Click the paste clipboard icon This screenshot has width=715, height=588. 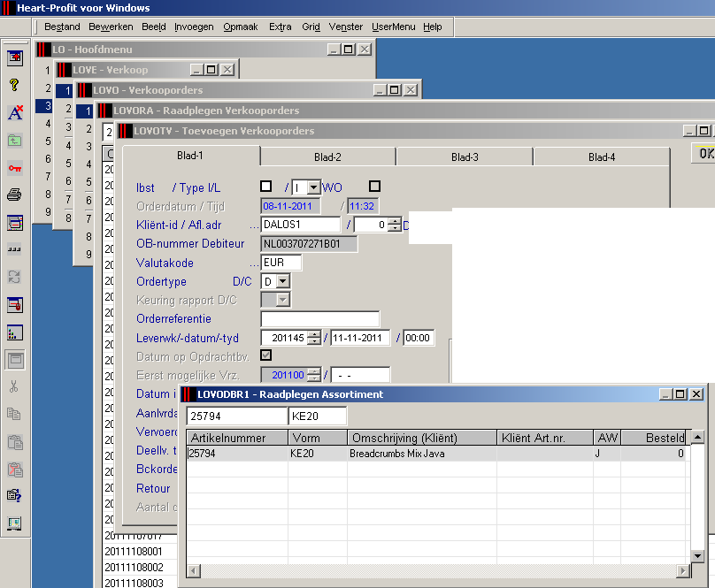coord(14,442)
